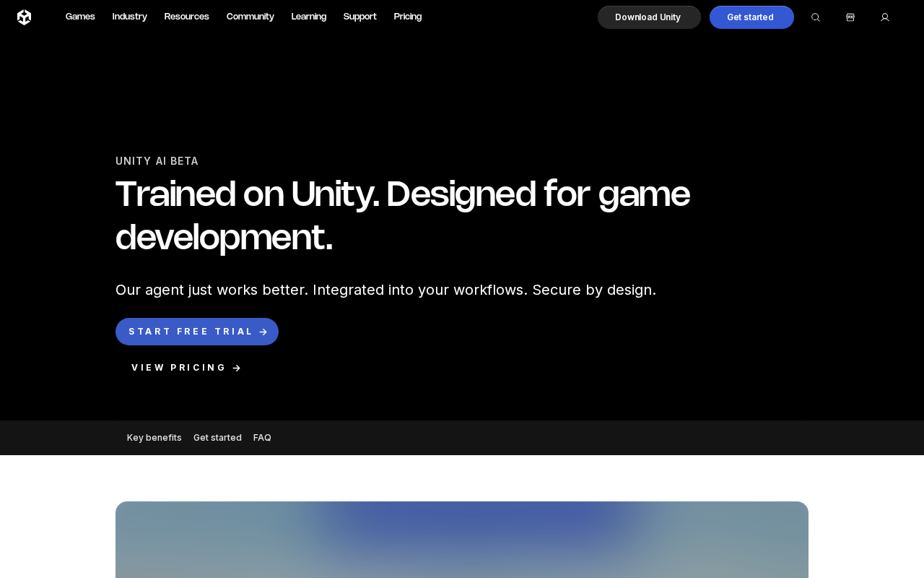Open the Asset Store shop icon
This screenshot has height=578, width=924.
coord(850,17)
